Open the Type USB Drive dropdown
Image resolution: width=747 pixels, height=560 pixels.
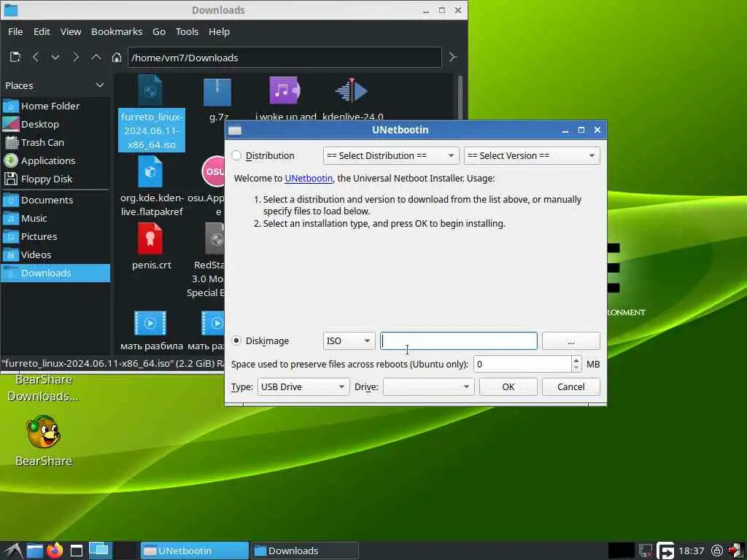(x=303, y=386)
